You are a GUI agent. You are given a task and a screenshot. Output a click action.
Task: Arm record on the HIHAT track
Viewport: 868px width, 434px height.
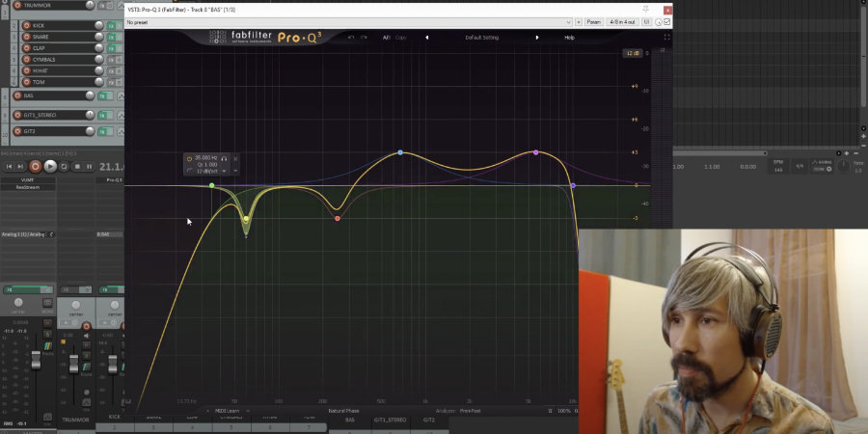tap(26, 70)
